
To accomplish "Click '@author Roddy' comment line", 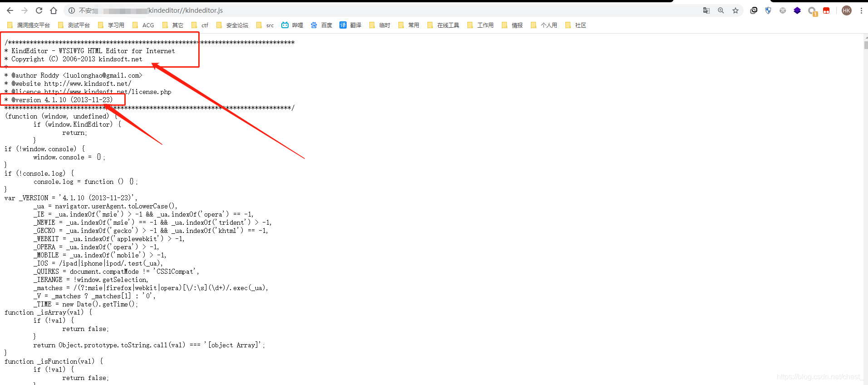I will [x=73, y=75].
